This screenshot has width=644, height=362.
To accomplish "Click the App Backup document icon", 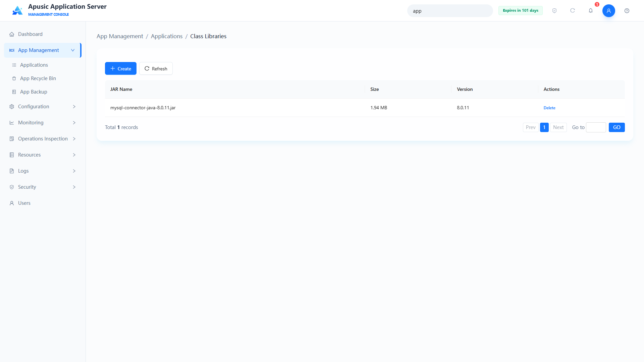I will 14,92.
